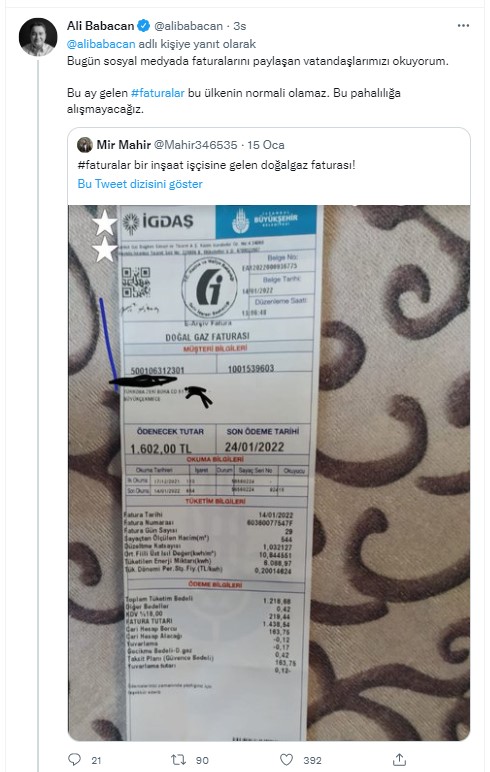The height and width of the screenshot is (772, 490).
Task: Like the tweet with heart icon
Action: click(287, 760)
